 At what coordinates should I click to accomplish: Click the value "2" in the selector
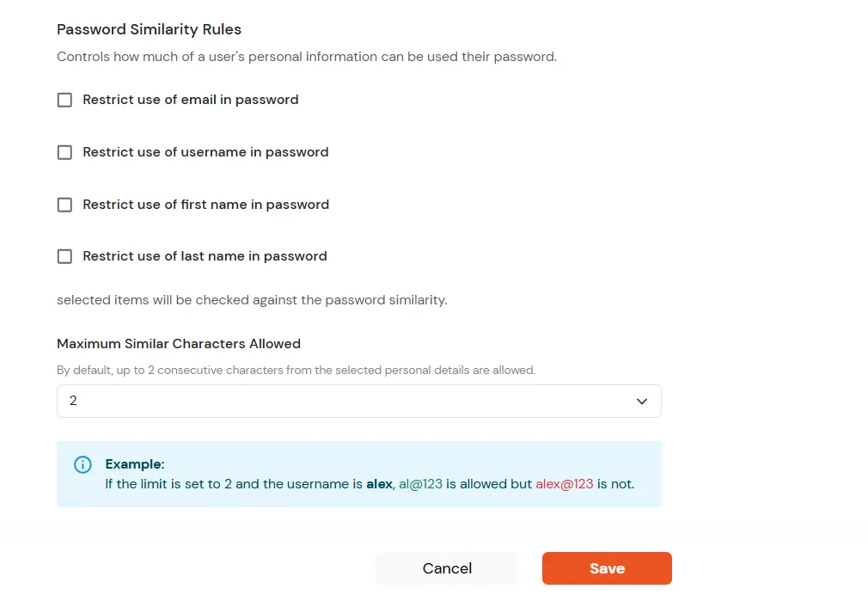pyautogui.click(x=73, y=401)
